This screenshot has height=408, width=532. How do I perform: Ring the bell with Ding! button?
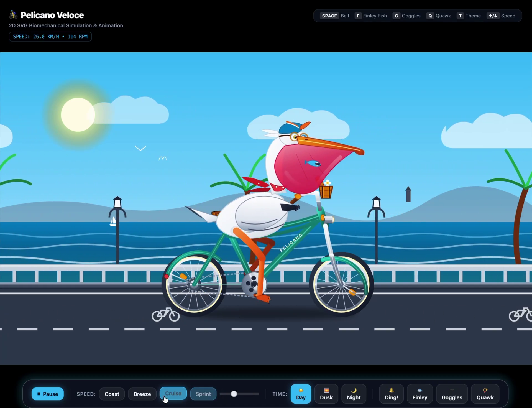coord(391,394)
